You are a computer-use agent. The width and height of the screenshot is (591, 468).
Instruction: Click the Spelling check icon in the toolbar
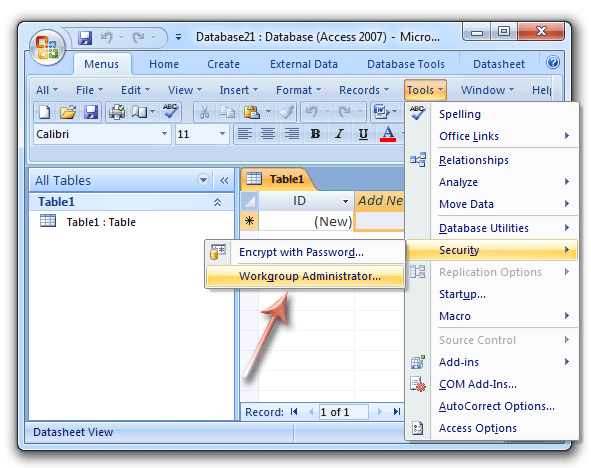click(x=170, y=111)
